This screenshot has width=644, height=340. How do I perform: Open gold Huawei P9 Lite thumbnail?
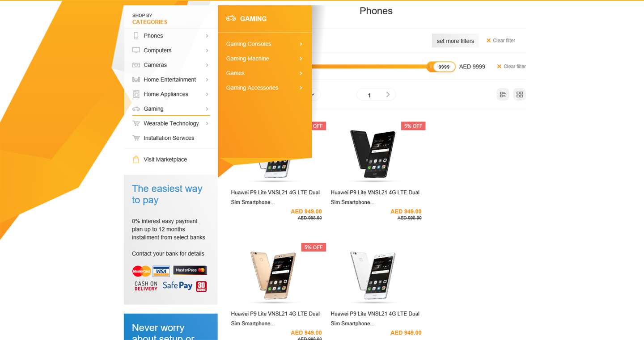pos(273,275)
